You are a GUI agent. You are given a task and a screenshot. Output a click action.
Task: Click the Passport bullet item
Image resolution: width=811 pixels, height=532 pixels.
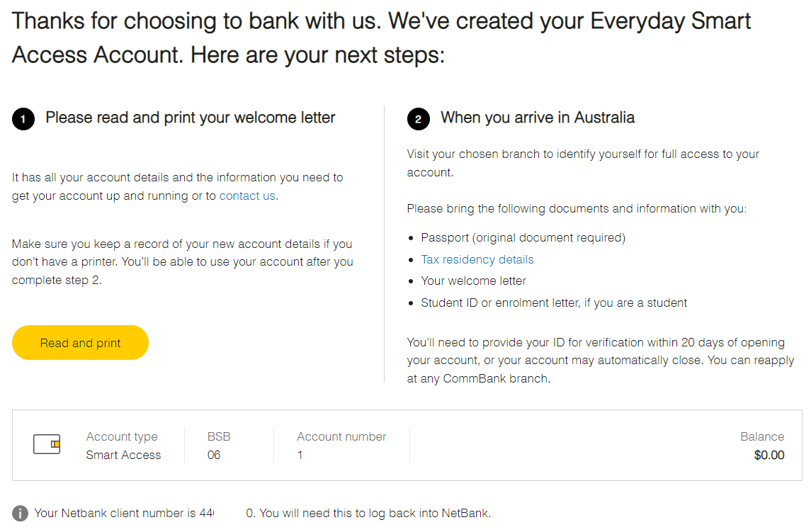point(523,237)
